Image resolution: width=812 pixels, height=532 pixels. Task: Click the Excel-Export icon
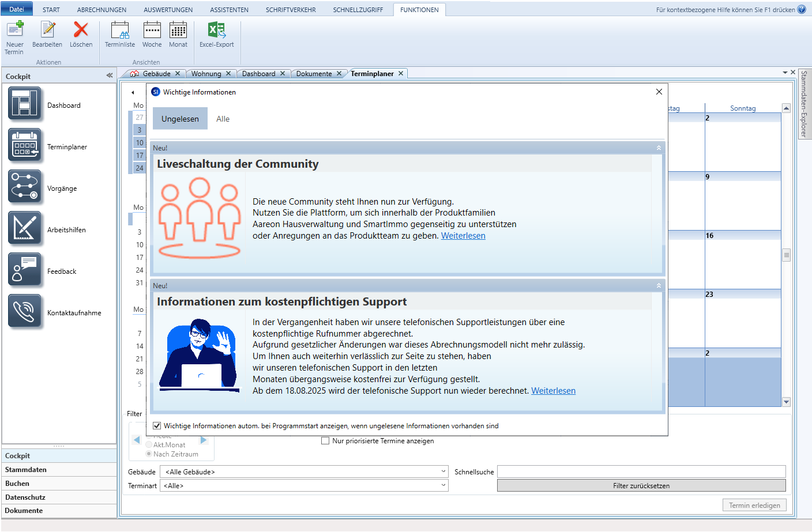(x=216, y=30)
